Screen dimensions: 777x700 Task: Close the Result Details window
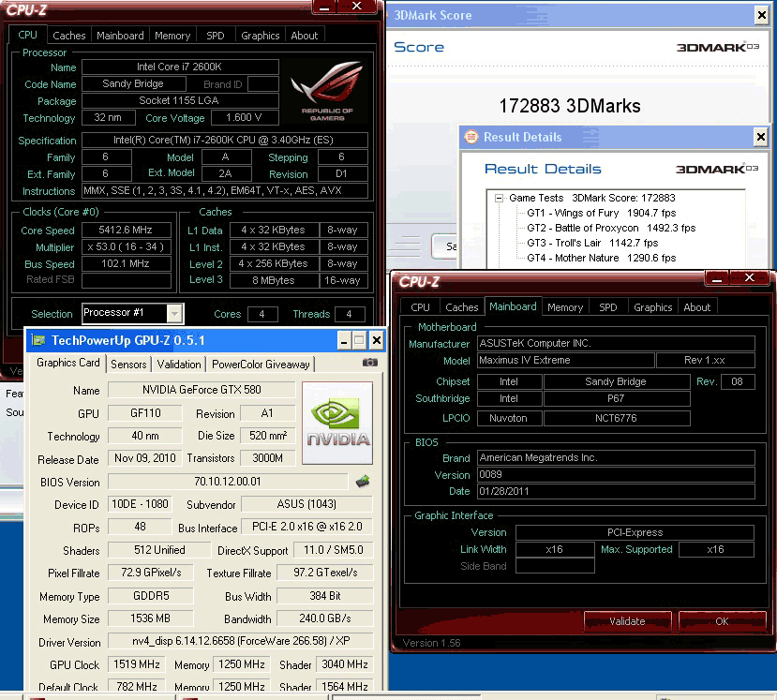pyautogui.click(x=760, y=138)
